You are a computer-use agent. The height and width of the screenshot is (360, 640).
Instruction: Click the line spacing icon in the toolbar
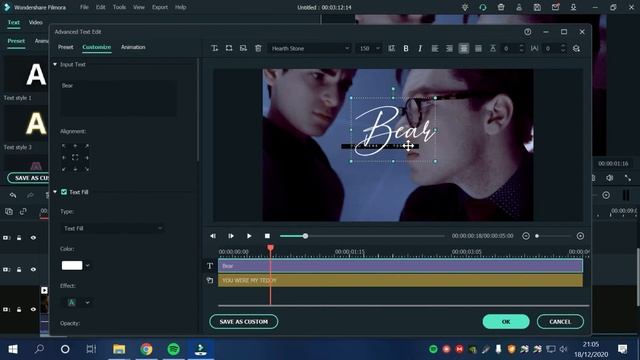[x=493, y=49]
